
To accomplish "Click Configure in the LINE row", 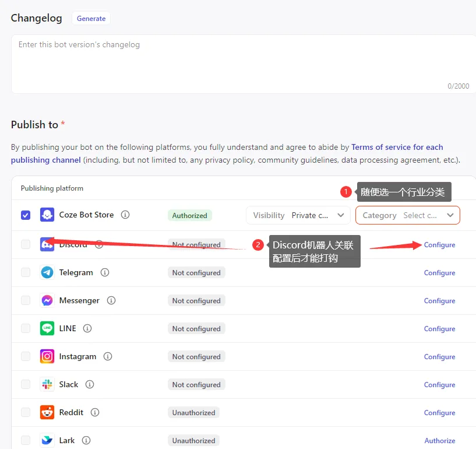I will click(439, 329).
